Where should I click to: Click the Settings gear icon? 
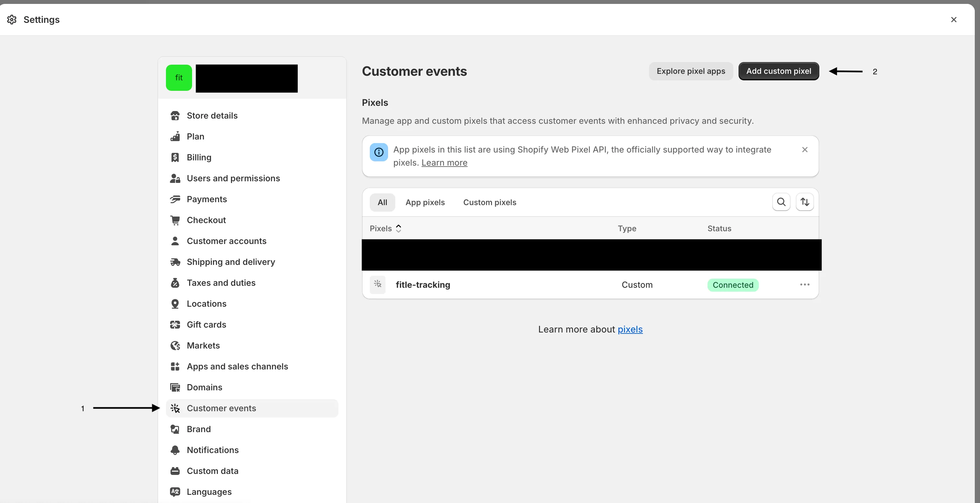click(12, 19)
